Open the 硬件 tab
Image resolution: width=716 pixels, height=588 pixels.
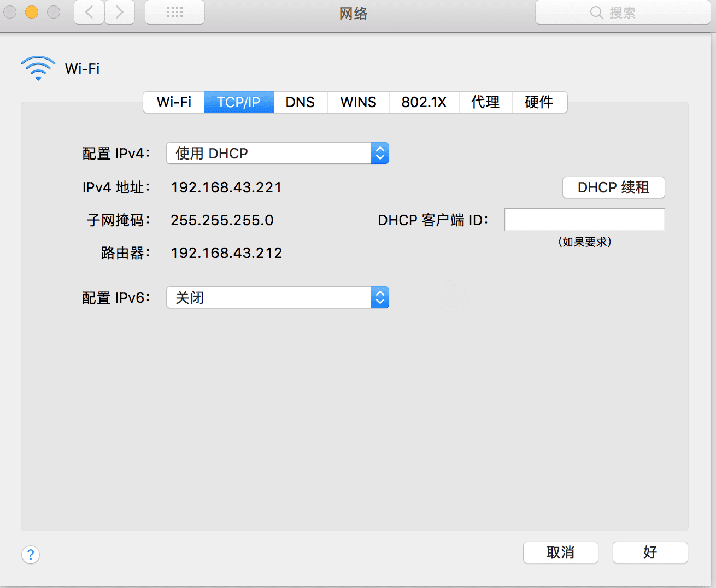tap(539, 102)
